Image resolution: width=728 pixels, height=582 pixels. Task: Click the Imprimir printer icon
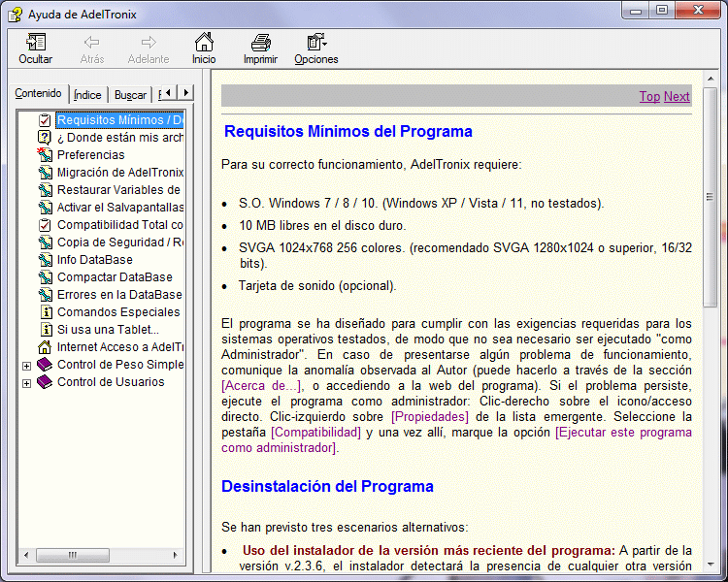click(260, 43)
